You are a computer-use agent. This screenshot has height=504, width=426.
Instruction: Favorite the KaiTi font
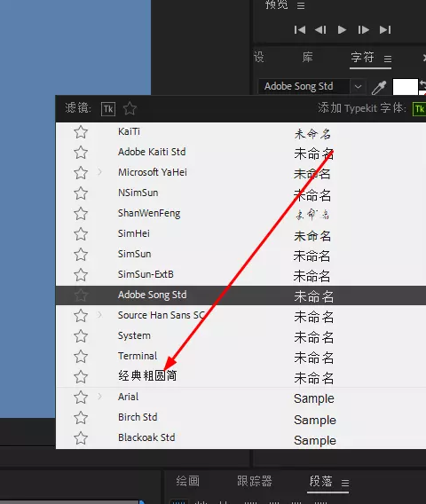pos(81,132)
